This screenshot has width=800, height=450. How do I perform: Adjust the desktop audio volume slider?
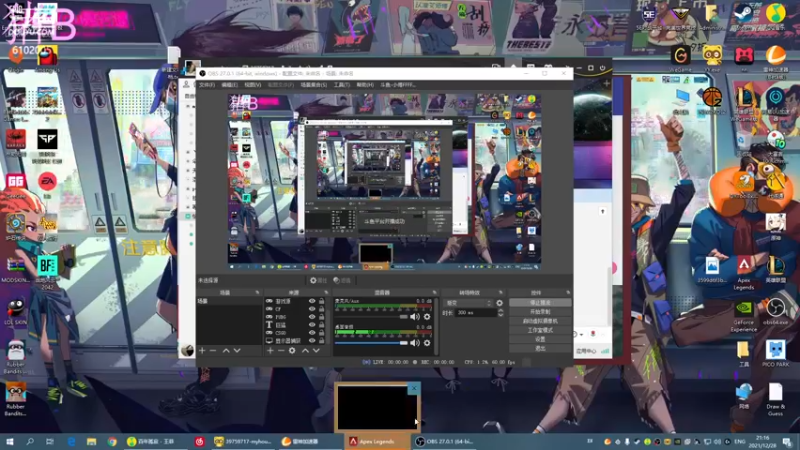[x=371, y=343]
